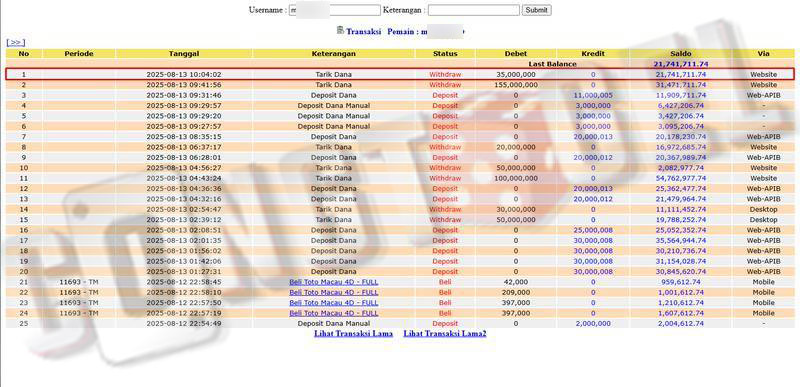Focus the Keterangan text field

coord(473,10)
